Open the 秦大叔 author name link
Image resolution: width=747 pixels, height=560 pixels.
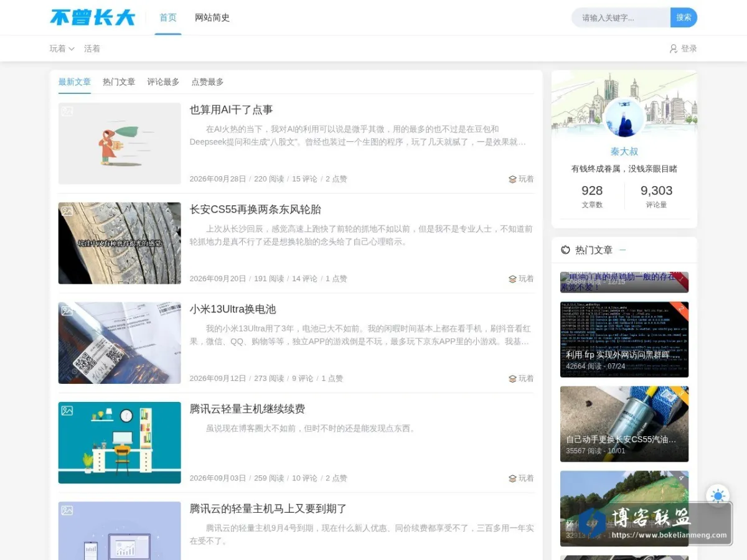coord(624,151)
